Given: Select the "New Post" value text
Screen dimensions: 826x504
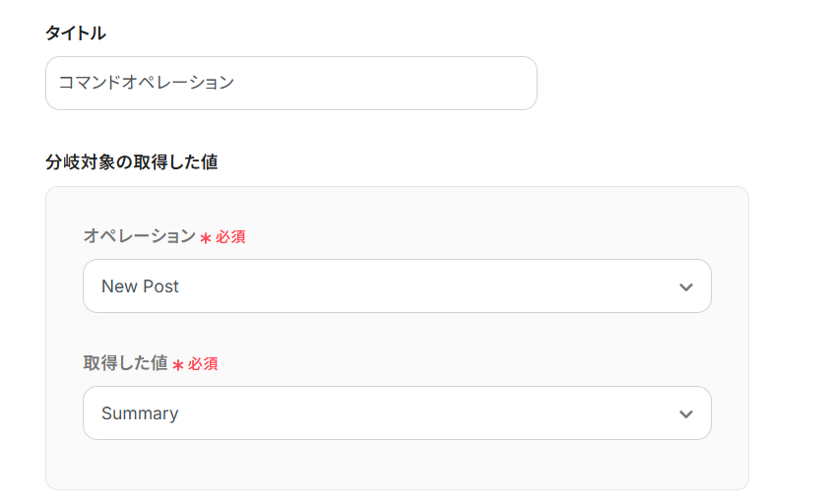Looking at the screenshot, I should pyautogui.click(x=140, y=286).
